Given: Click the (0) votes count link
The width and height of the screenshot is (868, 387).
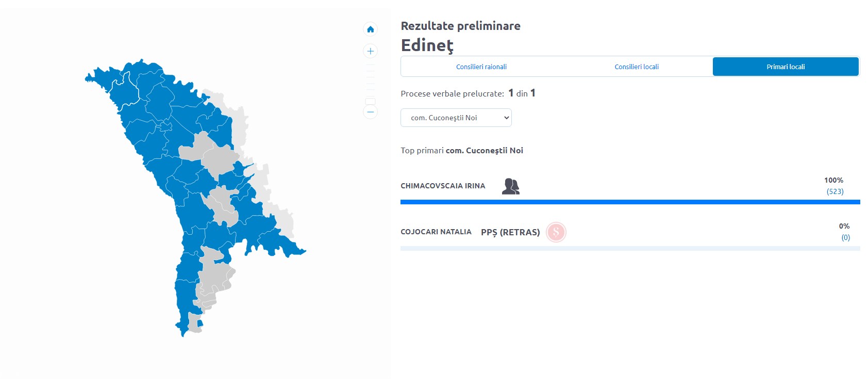Looking at the screenshot, I should pyautogui.click(x=846, y=237).
